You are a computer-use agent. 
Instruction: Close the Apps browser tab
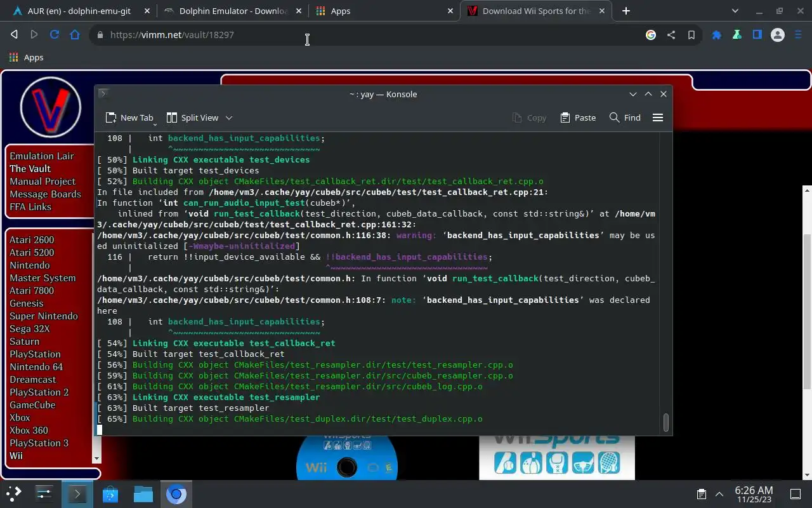pyautogui.click(x=450, y=11)
